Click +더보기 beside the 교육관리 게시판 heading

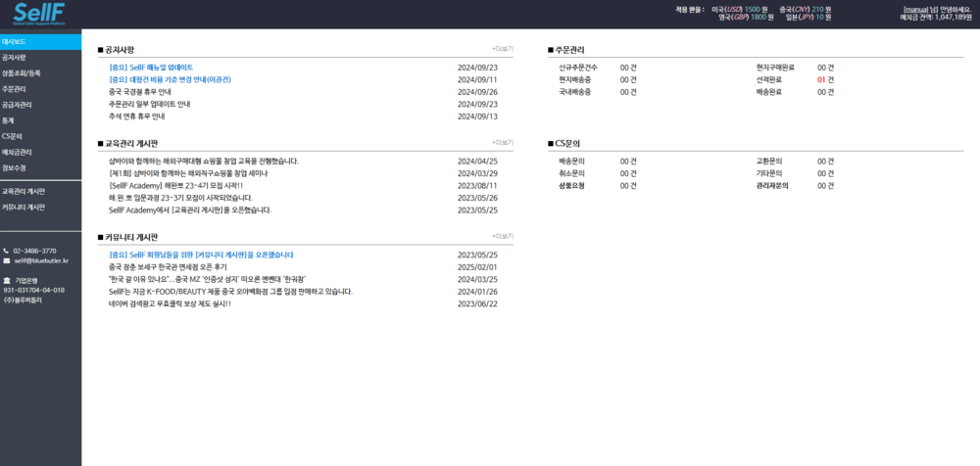click(503, 142)
